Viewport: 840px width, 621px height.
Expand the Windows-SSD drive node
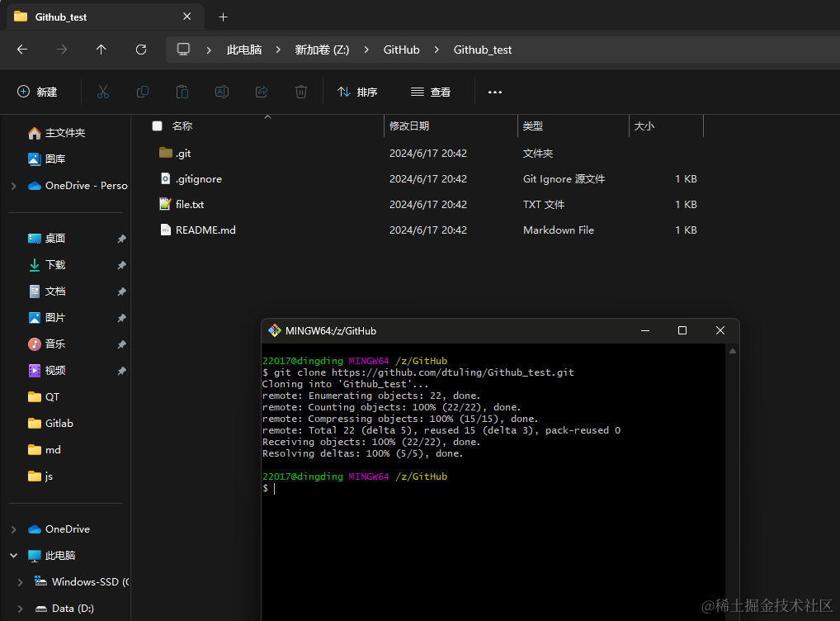(x=21, y=582)
